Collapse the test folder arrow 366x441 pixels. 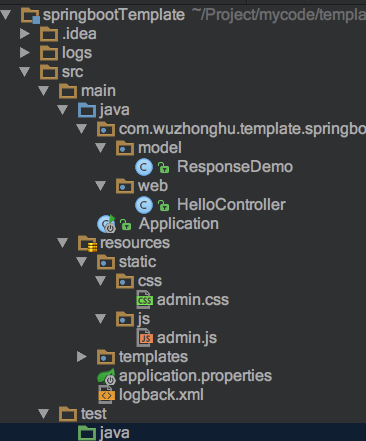point(44,414)
